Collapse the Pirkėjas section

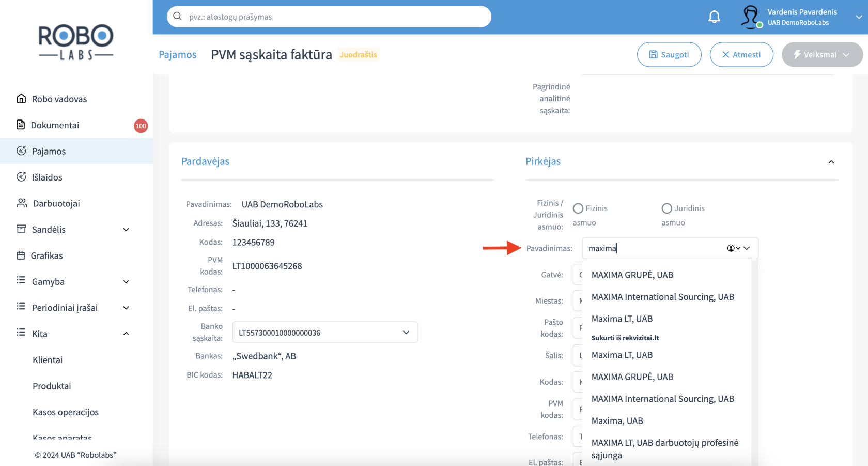831,162
